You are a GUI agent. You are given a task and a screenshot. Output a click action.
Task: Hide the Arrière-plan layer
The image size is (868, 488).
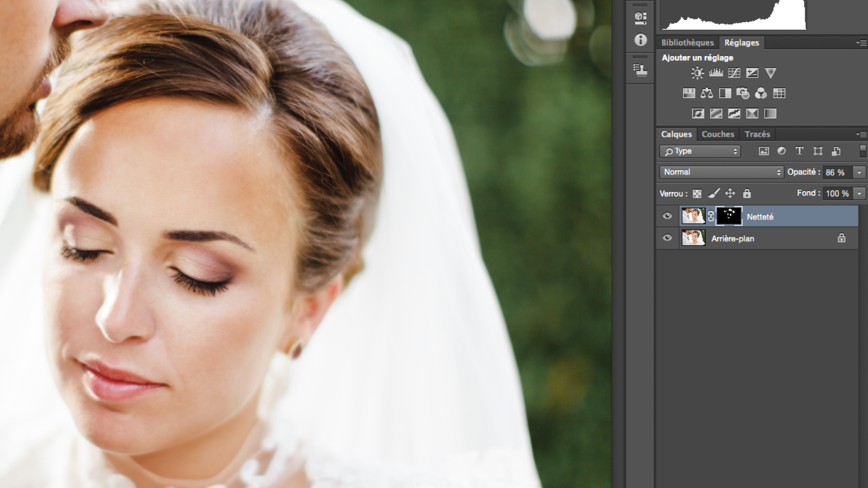667,238
